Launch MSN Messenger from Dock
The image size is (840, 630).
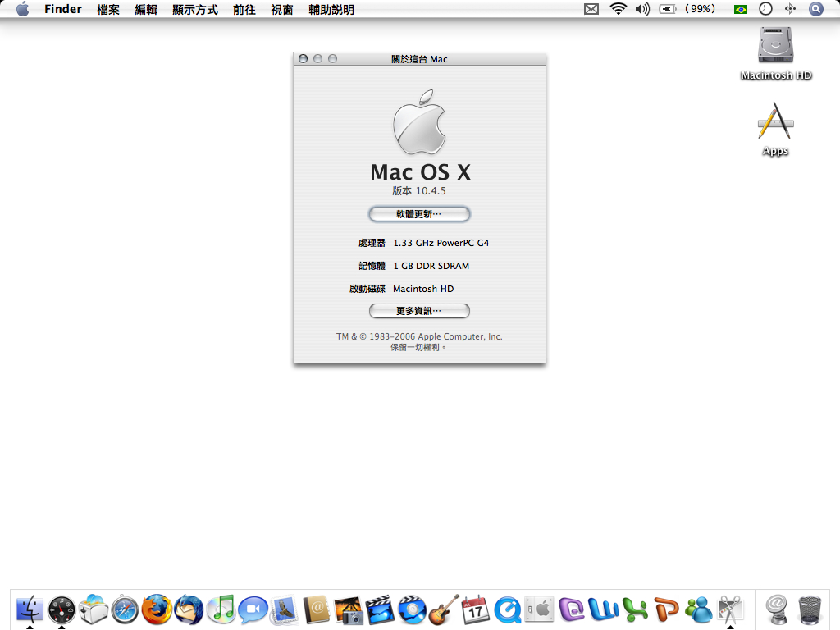[699, 609]
